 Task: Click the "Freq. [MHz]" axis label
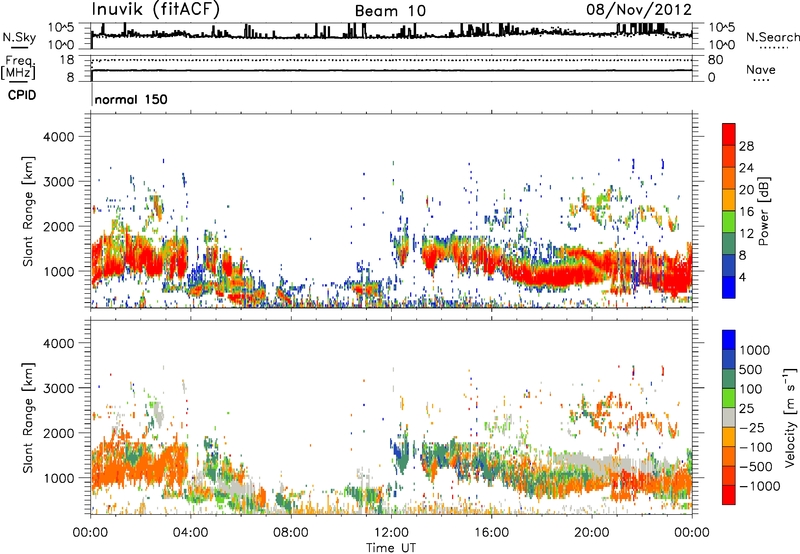(x=18, y=68)
